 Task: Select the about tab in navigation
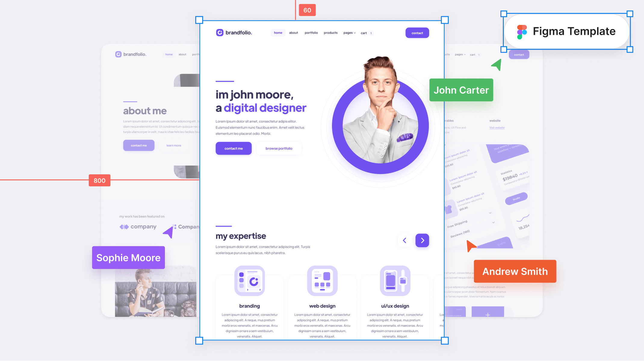pos(293,33)
